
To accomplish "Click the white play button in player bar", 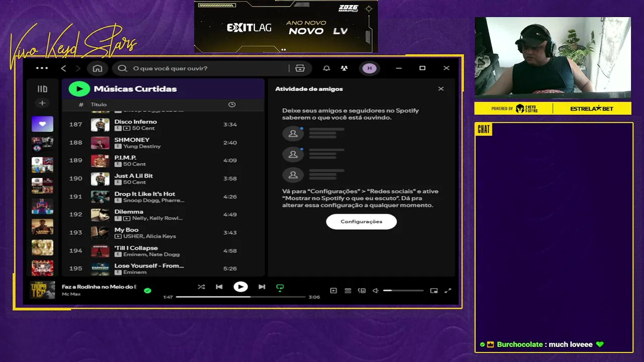I will (240, 287).
